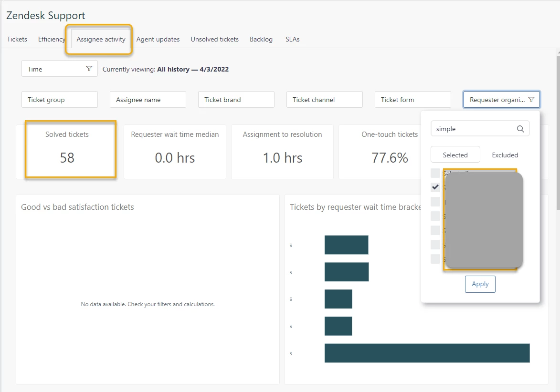Go to the Unsolved tickets tab
The height and width of the screenshot is (392, 560).
point(215,39)
